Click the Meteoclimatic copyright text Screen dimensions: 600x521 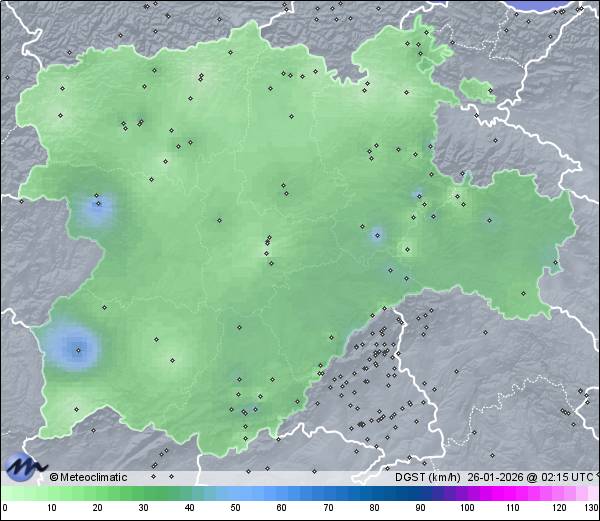[x=89, y=477]
